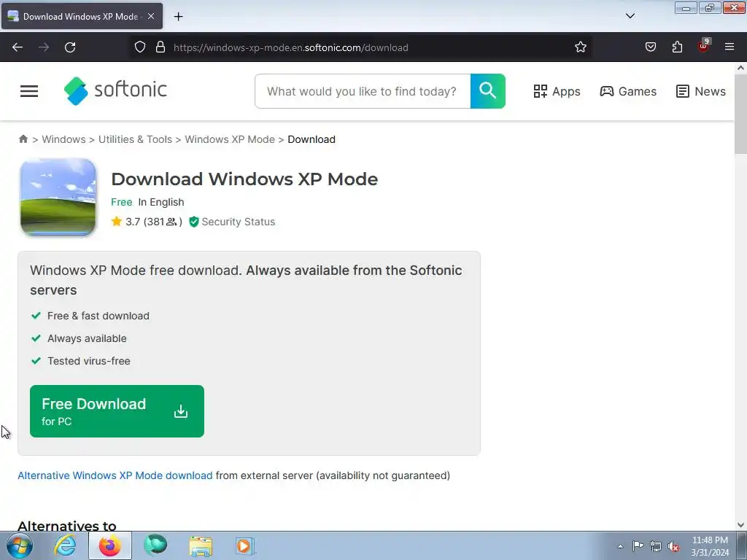The height and width of the screenshot is (560, 747).
Task: Open the Apps section
Action: (557, 91)
